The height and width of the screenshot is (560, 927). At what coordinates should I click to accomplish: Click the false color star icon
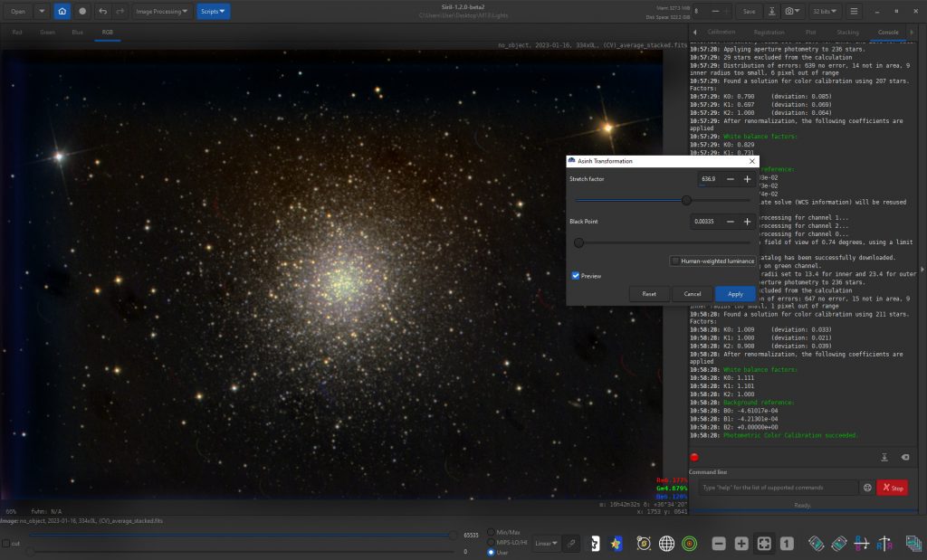pyautogui.click(x=616, y=544)
